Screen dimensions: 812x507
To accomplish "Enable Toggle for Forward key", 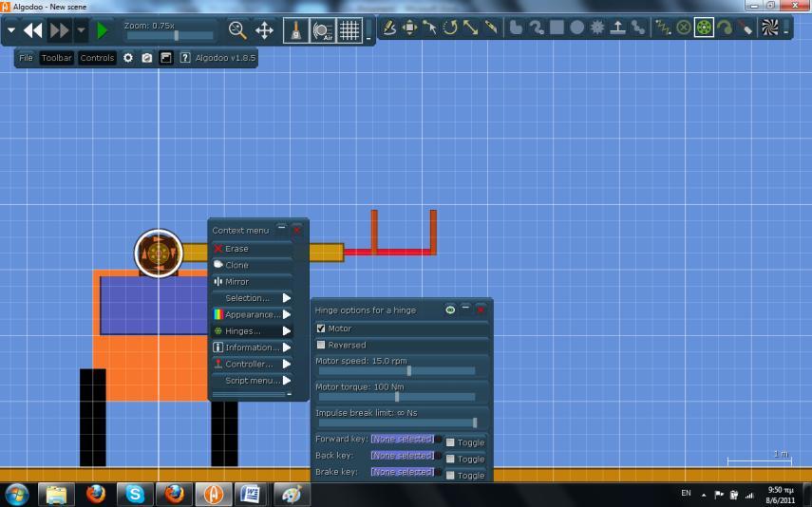I will click(x=450, y=442).
